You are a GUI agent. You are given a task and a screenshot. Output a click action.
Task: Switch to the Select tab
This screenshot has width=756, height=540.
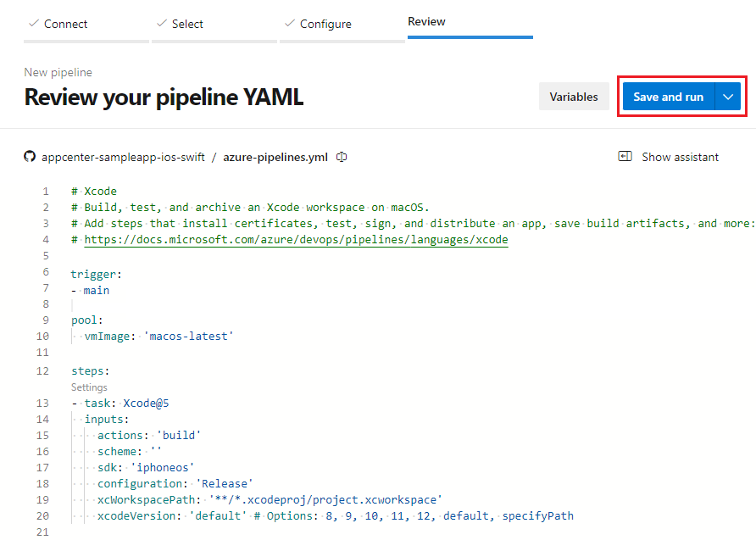click(186, 24)
